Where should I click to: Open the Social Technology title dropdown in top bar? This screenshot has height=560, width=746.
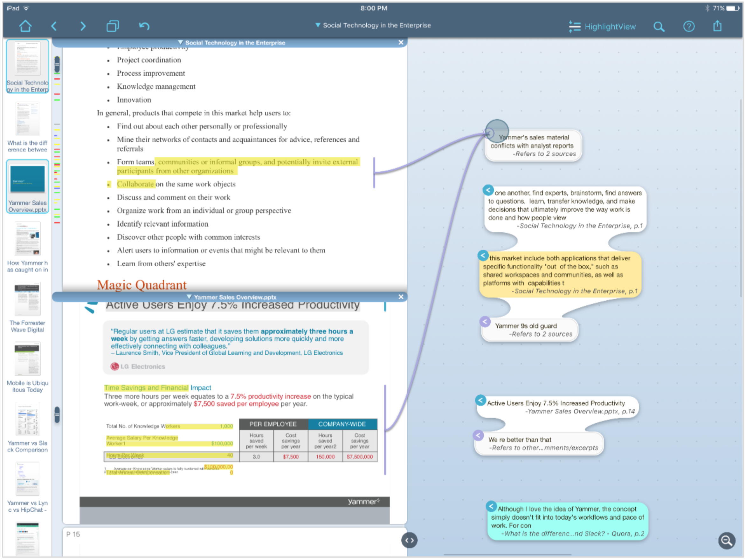[x=373, y=25]
